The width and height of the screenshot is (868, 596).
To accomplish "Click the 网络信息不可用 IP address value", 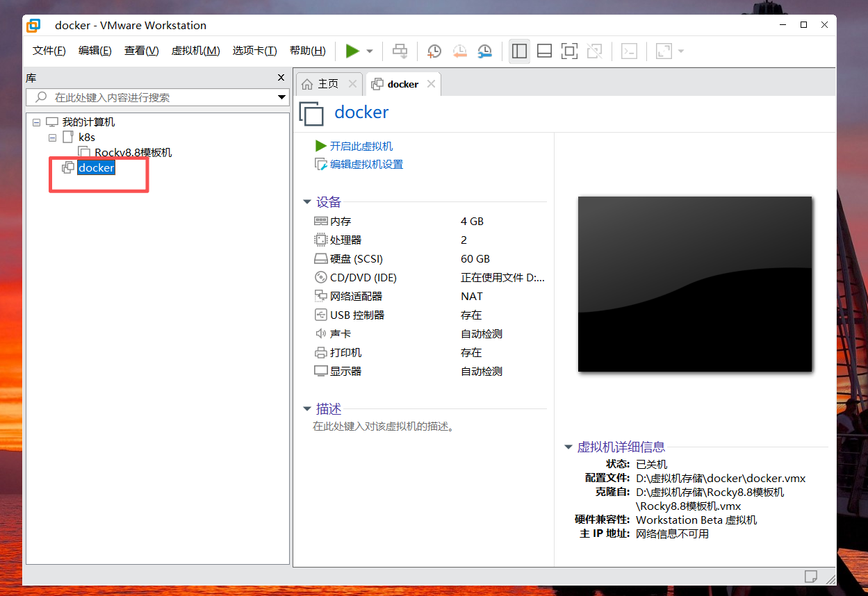I will coord(672,534).
